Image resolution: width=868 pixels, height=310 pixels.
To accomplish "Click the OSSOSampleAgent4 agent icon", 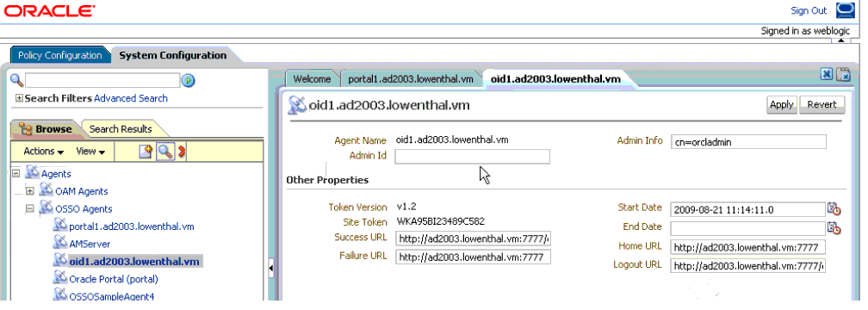I will tap(59, 295).
